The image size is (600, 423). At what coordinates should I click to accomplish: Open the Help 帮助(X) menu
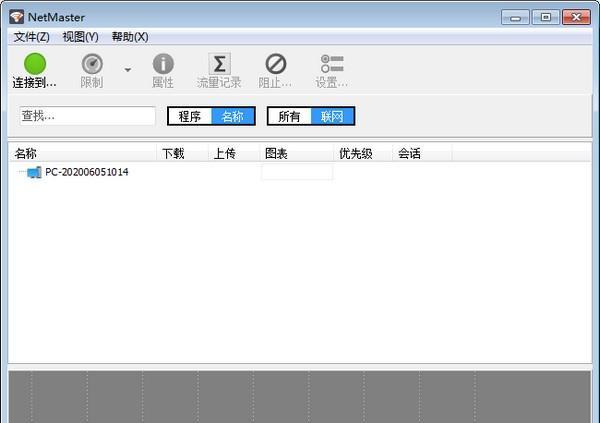tap(130, 37)
